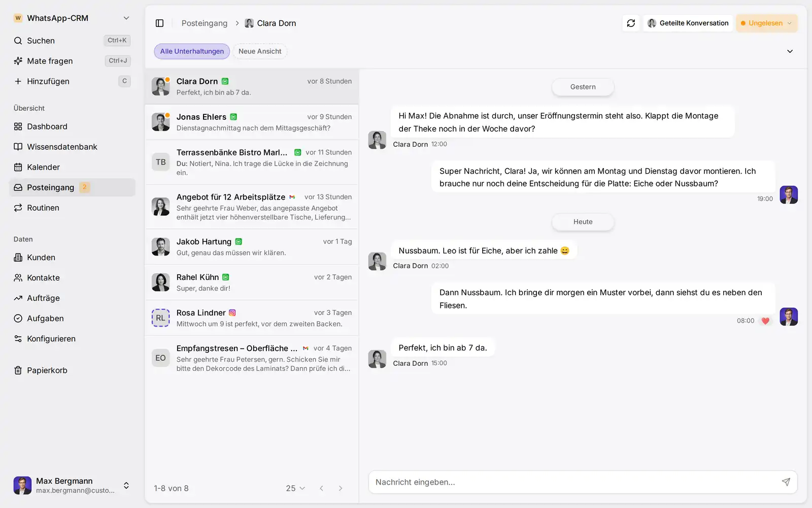Click Clara Dorn in the breadcrumb
Screen dimensions: 812x508
pyautogui.click(x=270, y=23)
